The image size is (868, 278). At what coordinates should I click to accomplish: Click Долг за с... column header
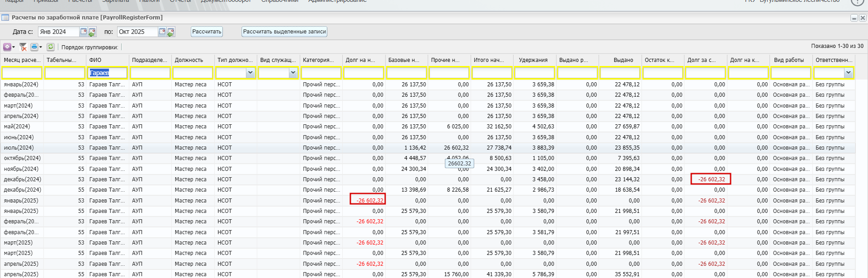705,60
